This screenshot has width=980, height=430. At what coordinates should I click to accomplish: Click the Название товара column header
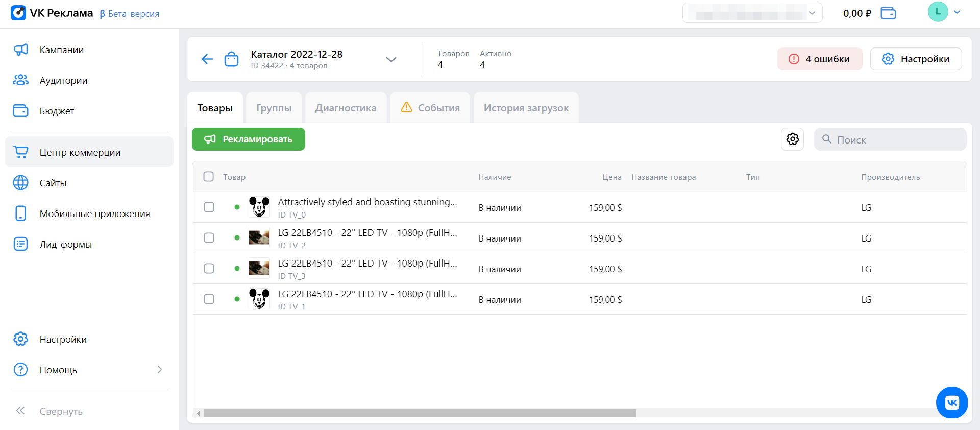(664, 177)
